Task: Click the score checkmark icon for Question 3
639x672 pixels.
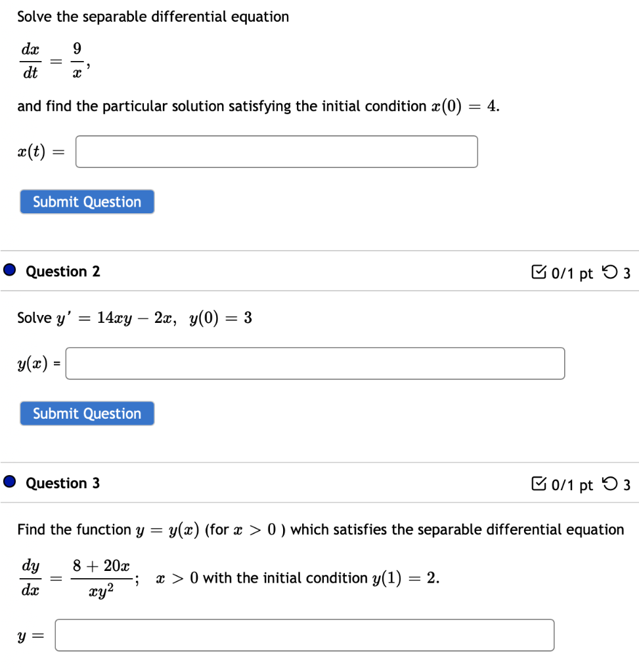Action: (x=539, y=484)
